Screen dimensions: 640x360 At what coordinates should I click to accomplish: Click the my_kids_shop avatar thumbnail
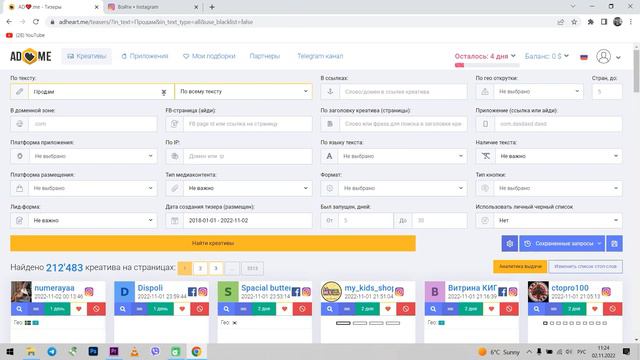[x=331, y=291]
